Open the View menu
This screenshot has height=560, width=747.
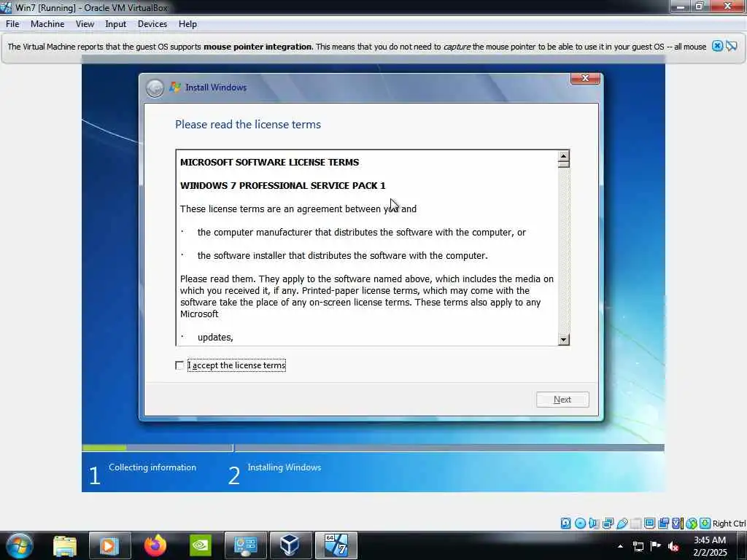85,24
